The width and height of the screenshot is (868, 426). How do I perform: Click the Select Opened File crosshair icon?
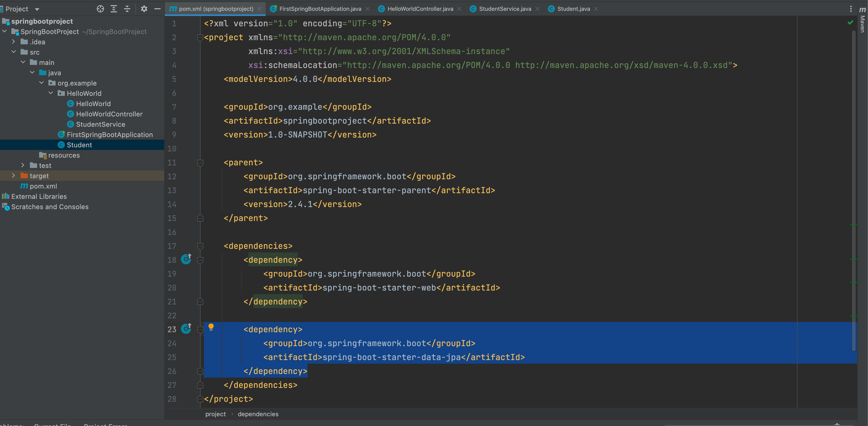coord(100,9)
